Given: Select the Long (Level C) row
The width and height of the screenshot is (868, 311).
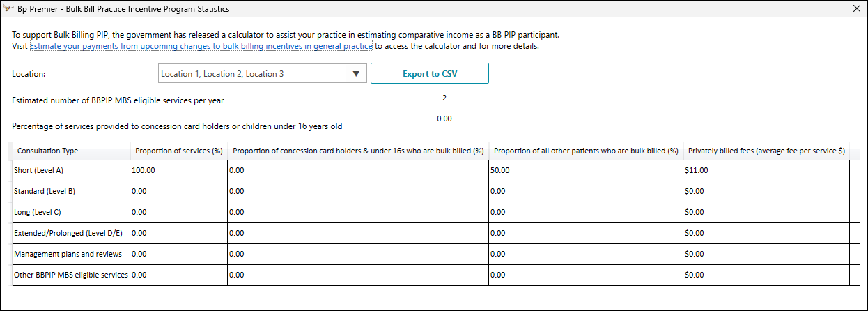Looking at the screenshot, I should [x=42, y=212].
